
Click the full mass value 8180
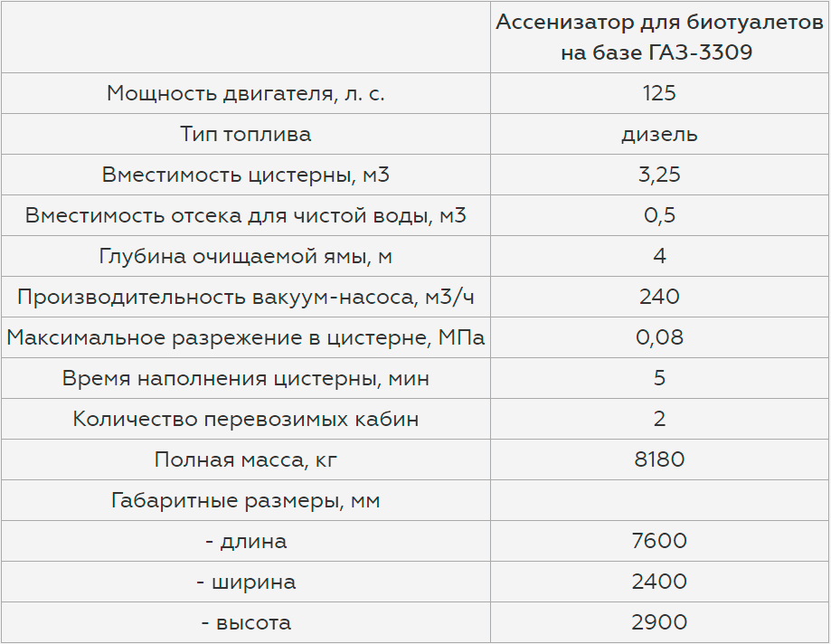coord(659,459)
